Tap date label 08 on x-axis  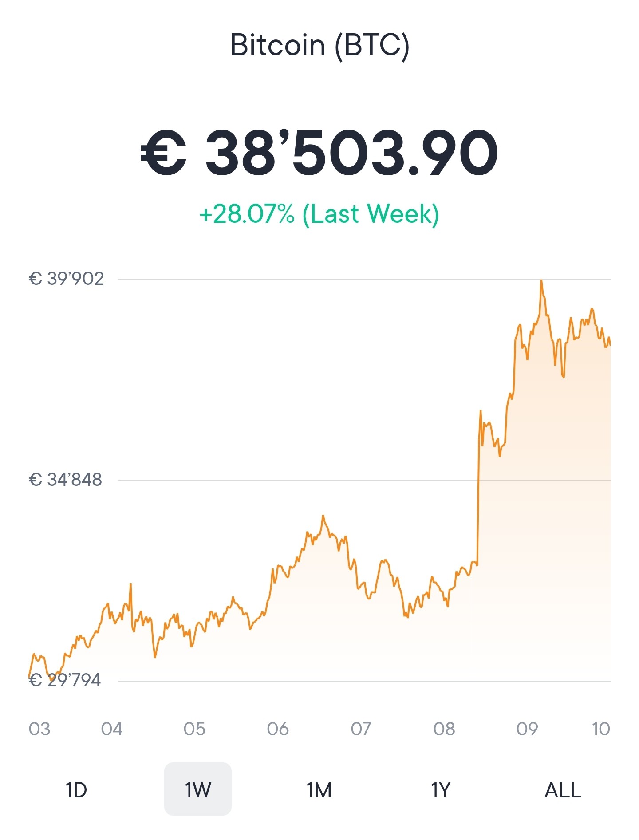[x=444, y=729]
